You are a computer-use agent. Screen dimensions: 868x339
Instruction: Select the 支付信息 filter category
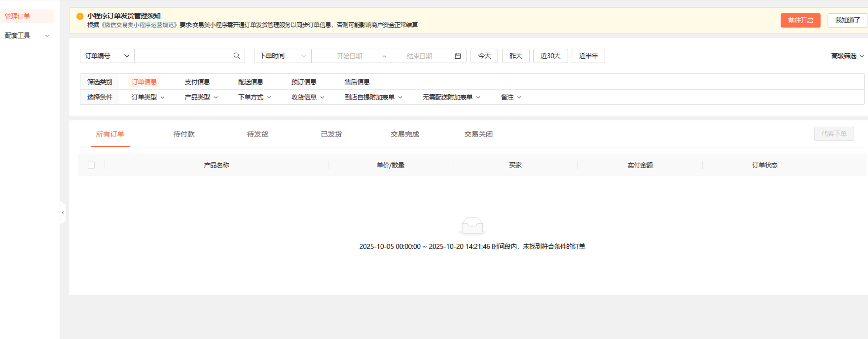click(x=197, y=82)
